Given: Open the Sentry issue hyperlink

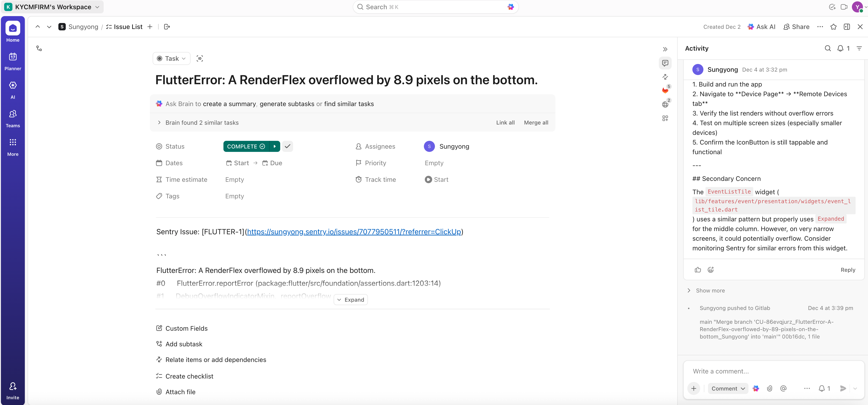Looking at the screenshot, I should [354, 232].
